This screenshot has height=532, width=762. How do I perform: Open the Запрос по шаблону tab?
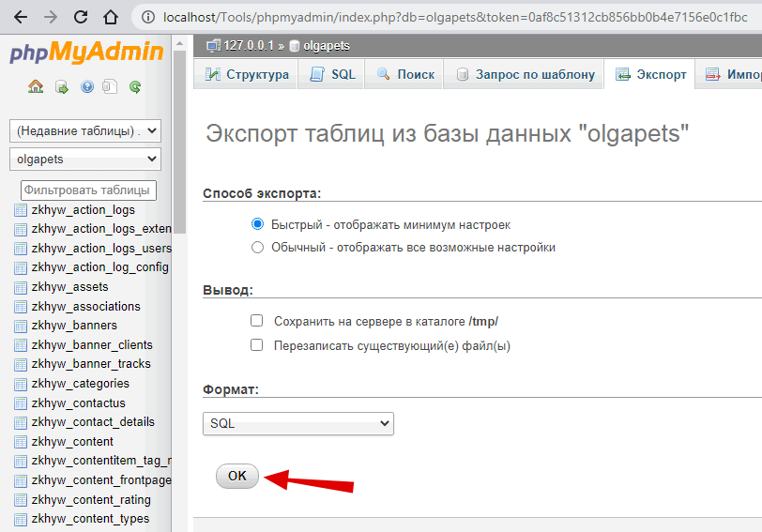(x=524, y=74)
